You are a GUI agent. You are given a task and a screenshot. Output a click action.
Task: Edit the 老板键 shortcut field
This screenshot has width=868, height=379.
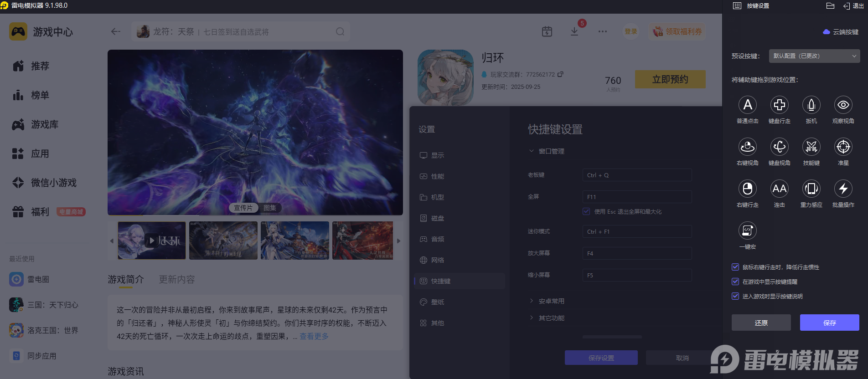pos(637,175)
